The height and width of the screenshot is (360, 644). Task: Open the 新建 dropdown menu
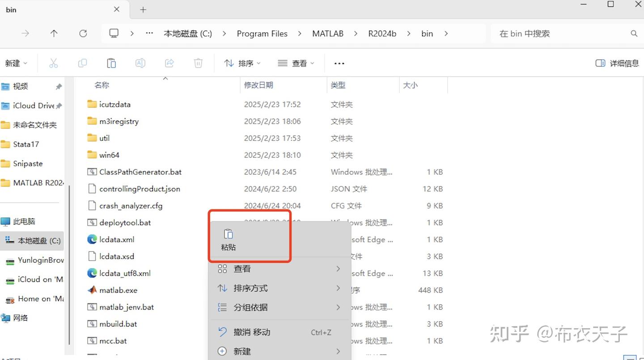coord(16,63)
